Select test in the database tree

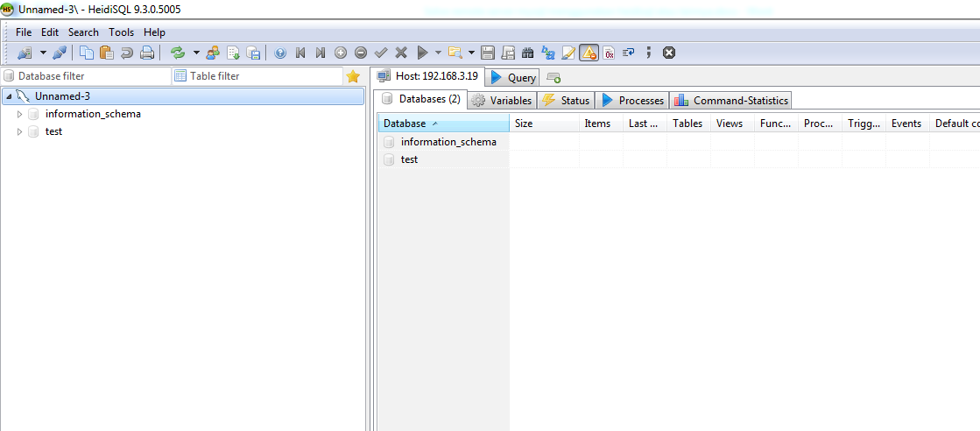point(53,131)
